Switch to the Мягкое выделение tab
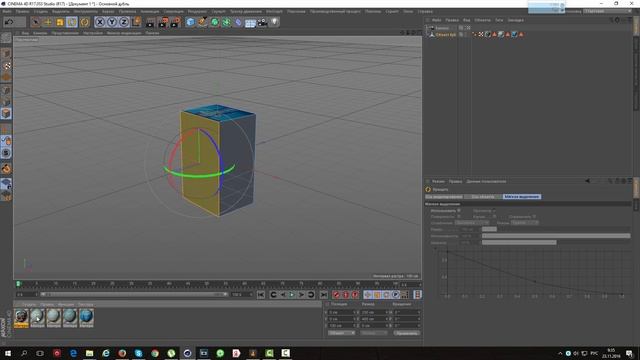The height and width of the screenshot is (360, 640). point(522,197)
